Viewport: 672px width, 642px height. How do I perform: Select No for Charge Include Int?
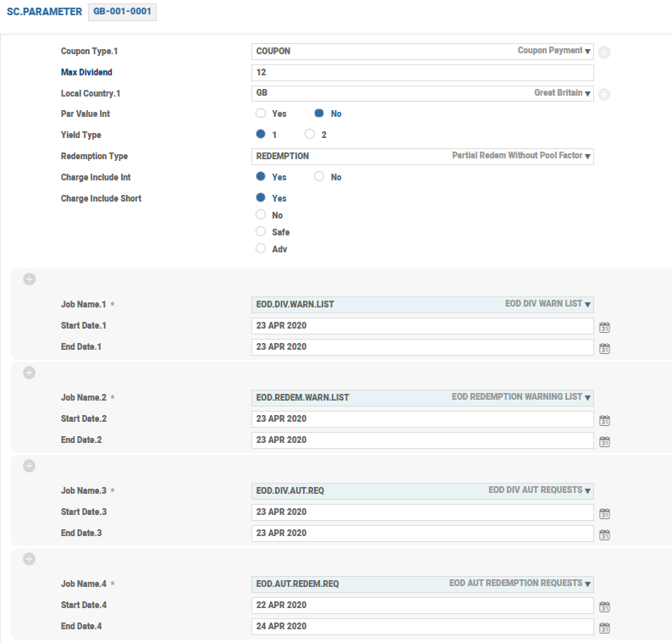319,177
